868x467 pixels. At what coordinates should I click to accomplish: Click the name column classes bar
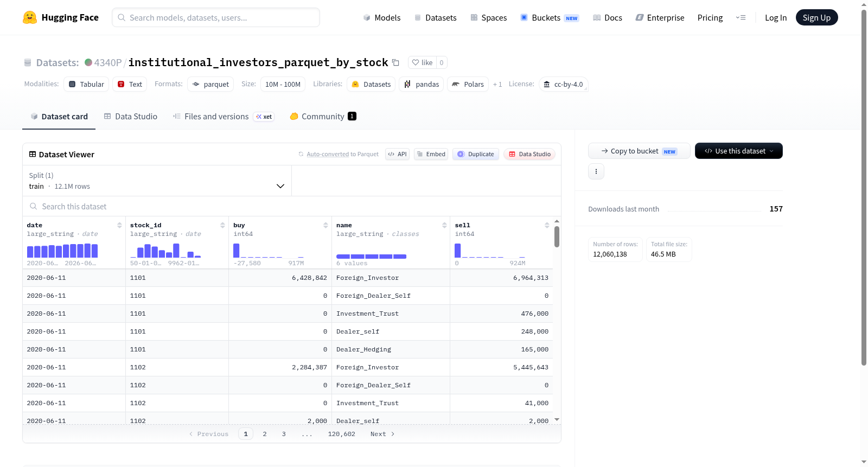371,256
